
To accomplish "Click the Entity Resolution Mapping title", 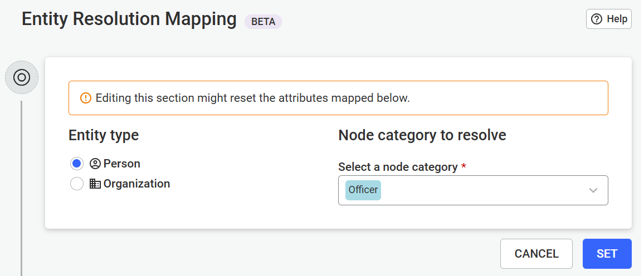I will tap(129, 19).
